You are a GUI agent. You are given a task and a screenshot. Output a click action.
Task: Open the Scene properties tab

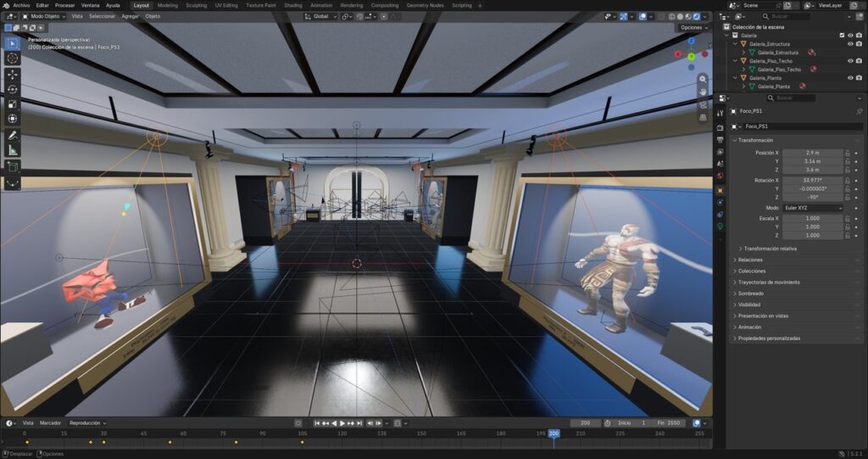(x=721, y=164)
